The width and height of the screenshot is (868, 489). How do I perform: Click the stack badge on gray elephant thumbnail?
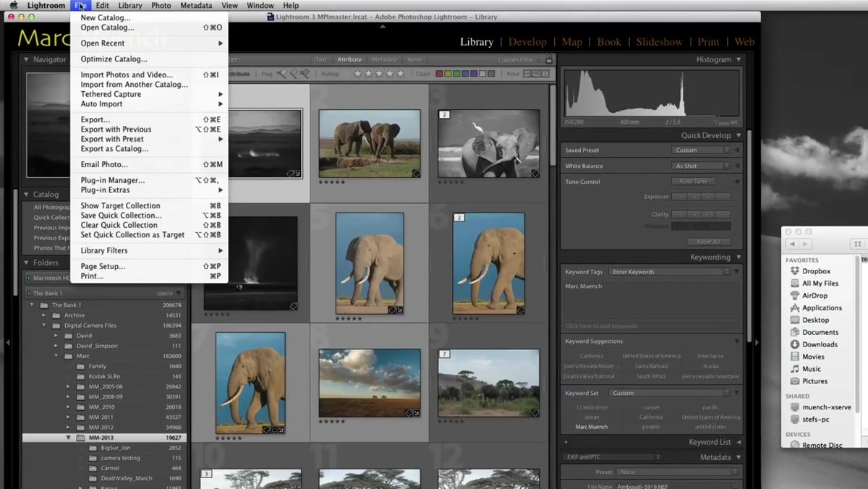(x=445, y=114)
